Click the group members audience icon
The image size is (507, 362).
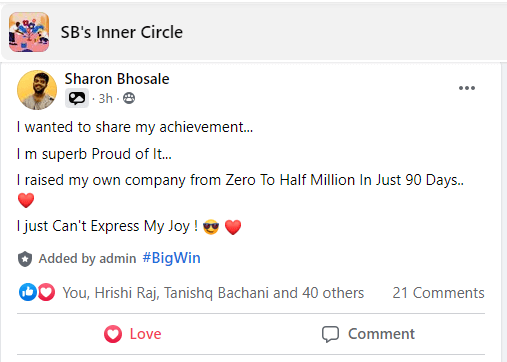129,98
